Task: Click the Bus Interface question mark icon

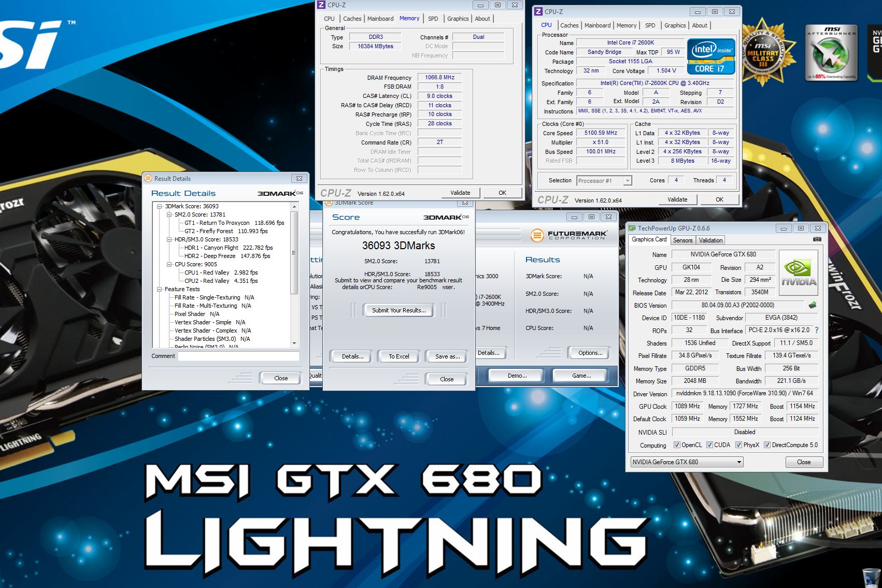Action: point(817,330)
